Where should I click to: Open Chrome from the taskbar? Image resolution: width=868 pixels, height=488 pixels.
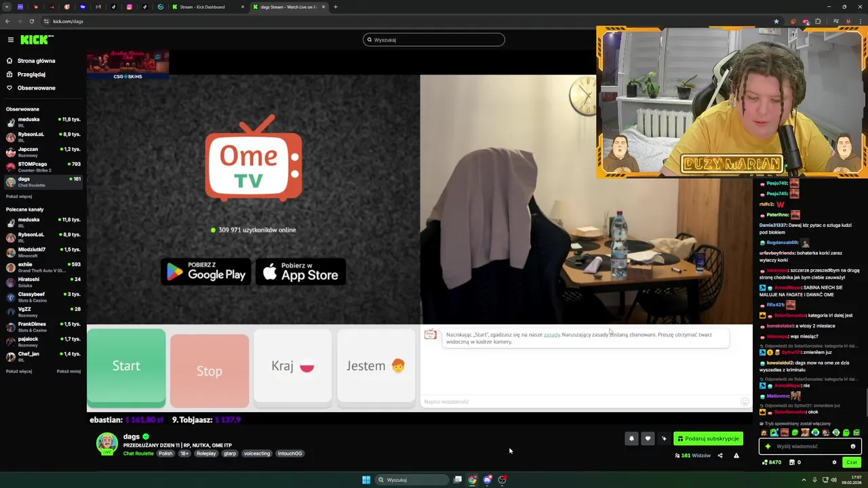[472, 480]
